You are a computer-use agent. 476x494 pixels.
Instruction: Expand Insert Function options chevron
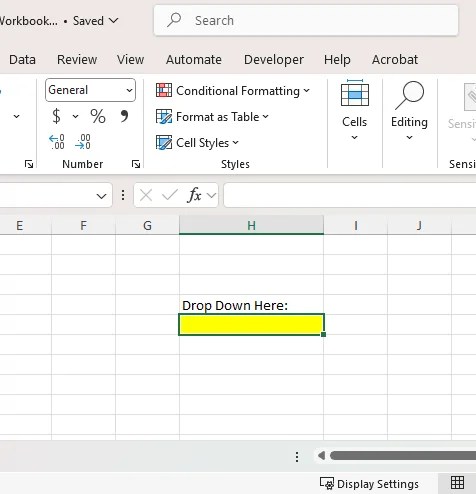click(211, 195)
